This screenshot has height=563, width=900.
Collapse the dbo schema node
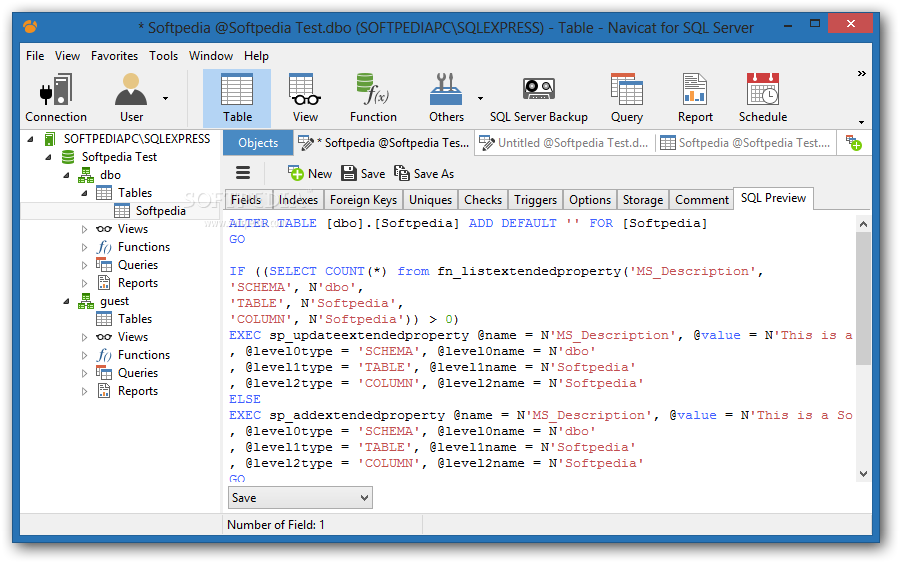click(x=66, y=175)
